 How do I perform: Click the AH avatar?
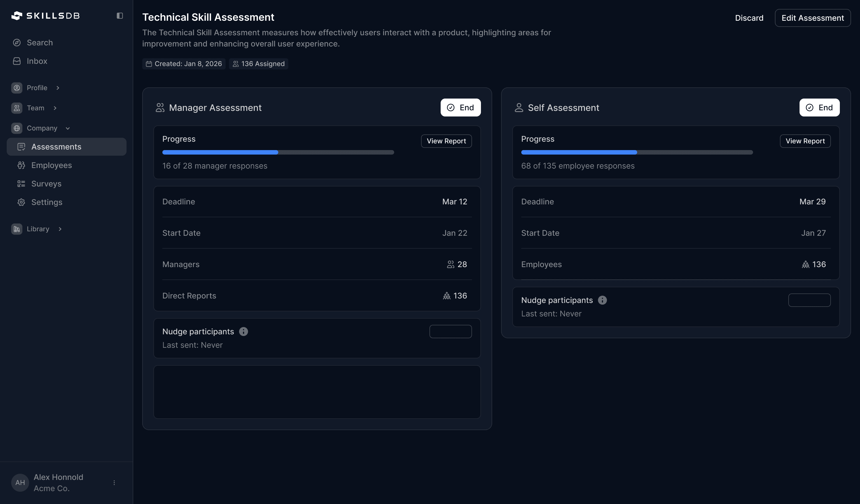click(20, 482)
